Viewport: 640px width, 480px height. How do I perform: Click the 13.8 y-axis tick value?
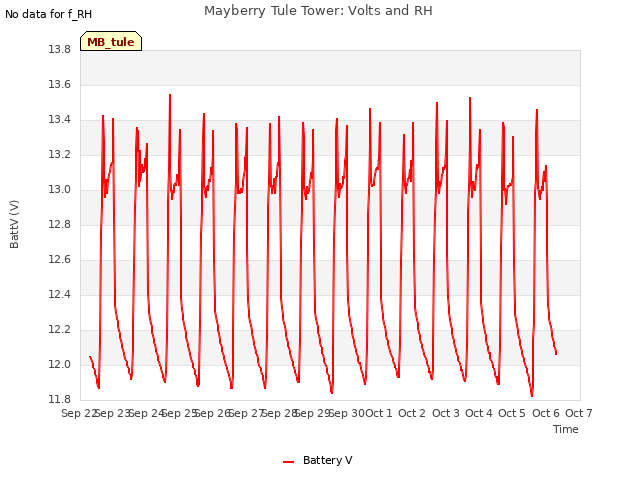pos(60,49)
